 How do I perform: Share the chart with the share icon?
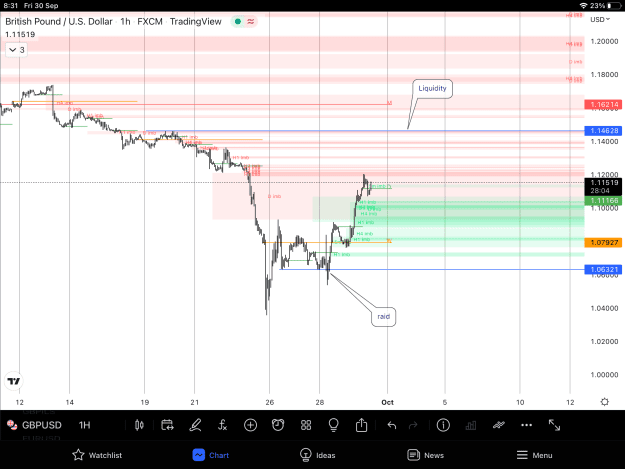pos(361,425)
